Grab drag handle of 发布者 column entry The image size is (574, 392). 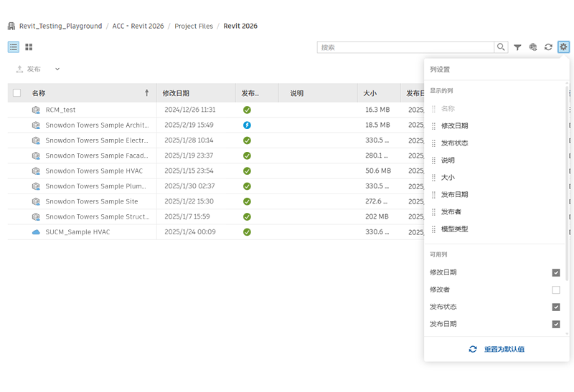click(433, 211)
